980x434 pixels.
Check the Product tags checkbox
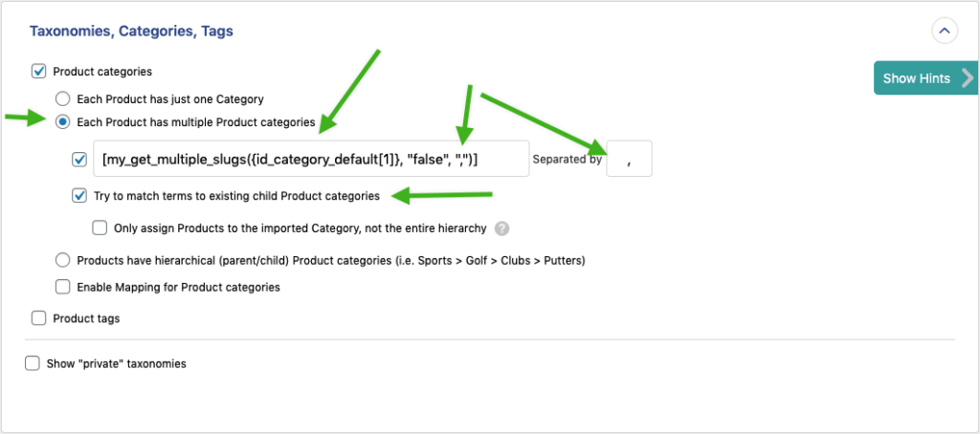point(39,318)
